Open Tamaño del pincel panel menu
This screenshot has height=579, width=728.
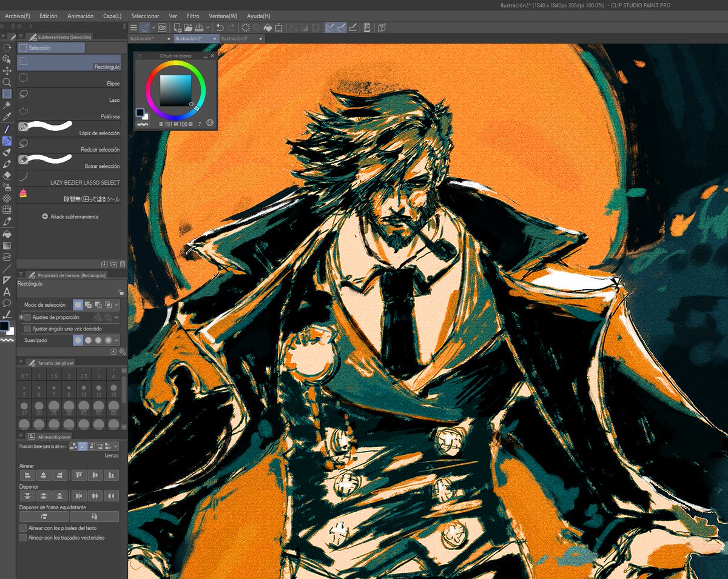coord(22,363)
